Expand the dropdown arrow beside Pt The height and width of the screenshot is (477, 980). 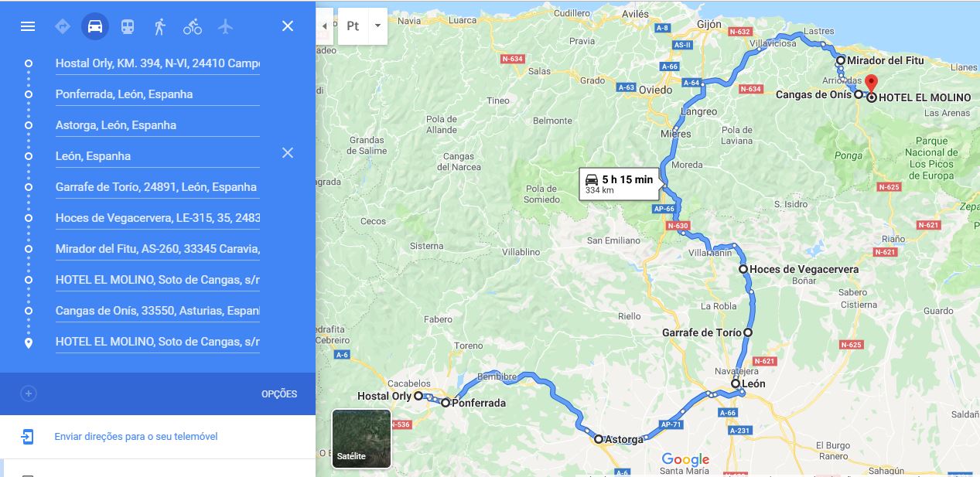[x=377, y=26]
